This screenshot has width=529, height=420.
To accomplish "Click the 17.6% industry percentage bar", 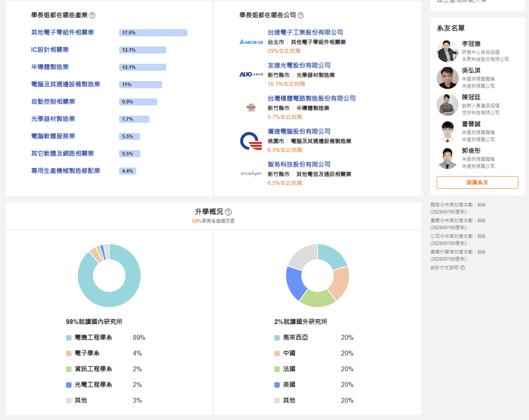I will coord(153,33).
